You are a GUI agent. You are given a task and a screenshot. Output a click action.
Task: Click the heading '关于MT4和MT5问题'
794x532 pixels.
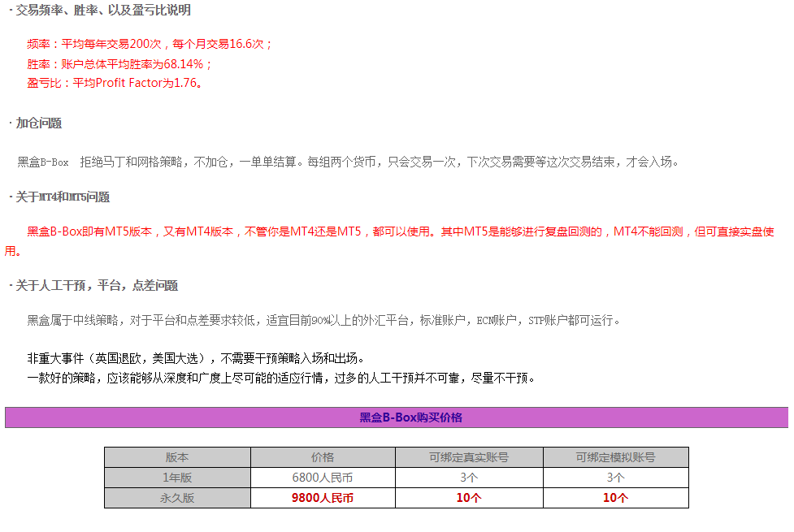point(63,197)
